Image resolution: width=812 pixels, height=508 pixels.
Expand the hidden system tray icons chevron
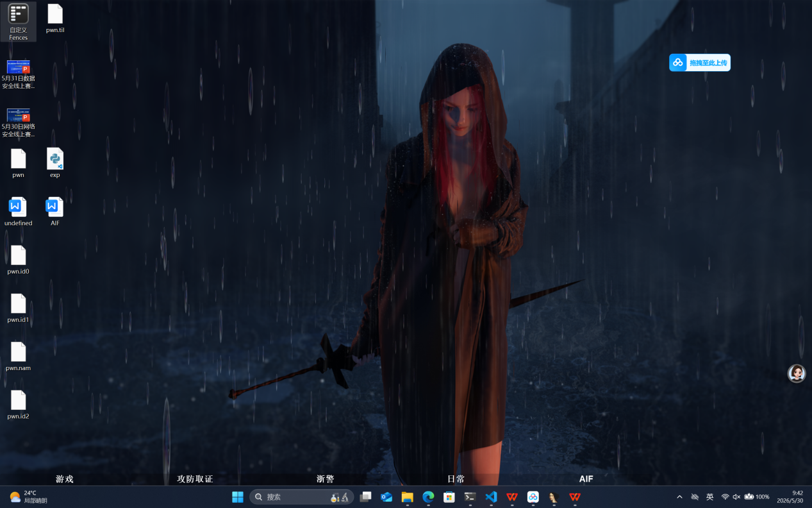point(679,497)
